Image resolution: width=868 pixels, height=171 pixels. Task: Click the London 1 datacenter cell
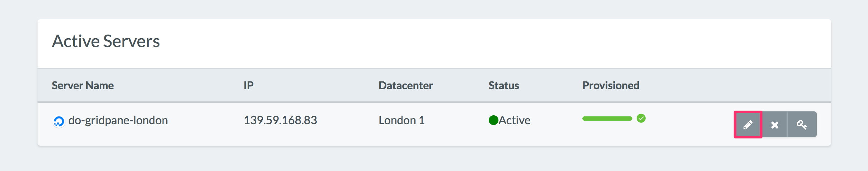[x=401, y=120]
